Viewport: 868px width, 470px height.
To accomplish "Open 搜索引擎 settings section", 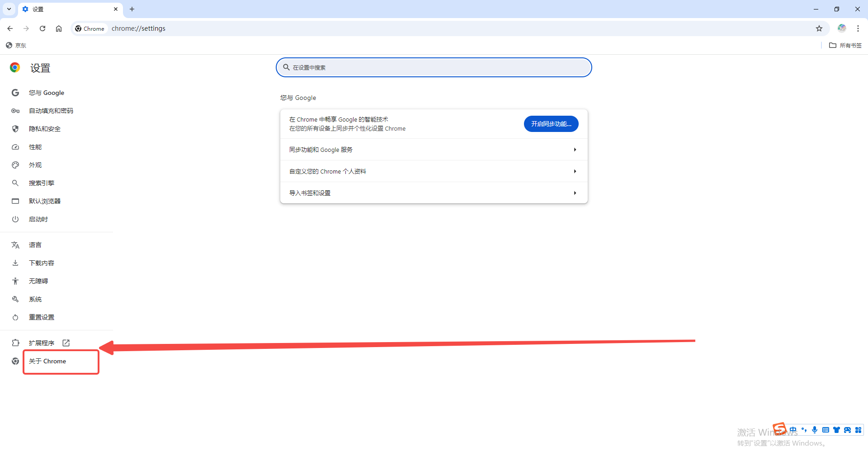I will click(x=42, y=183).
